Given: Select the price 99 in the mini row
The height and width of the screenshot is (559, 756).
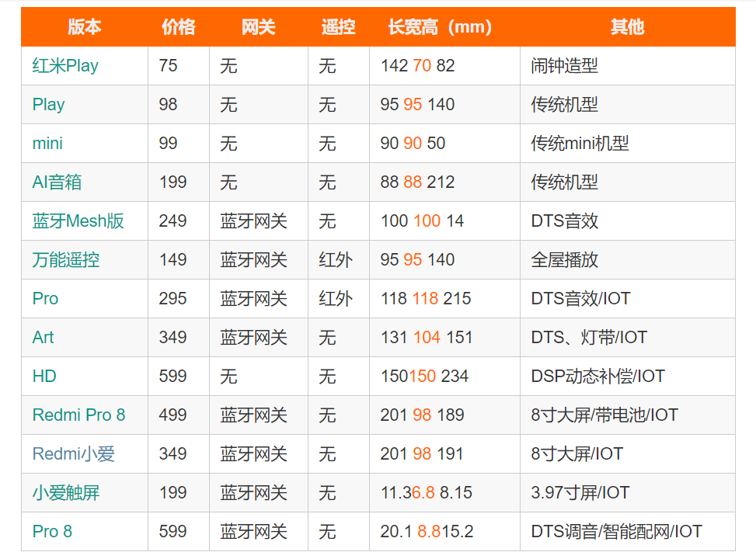Looking at the screenshot, I should point(169,143).
